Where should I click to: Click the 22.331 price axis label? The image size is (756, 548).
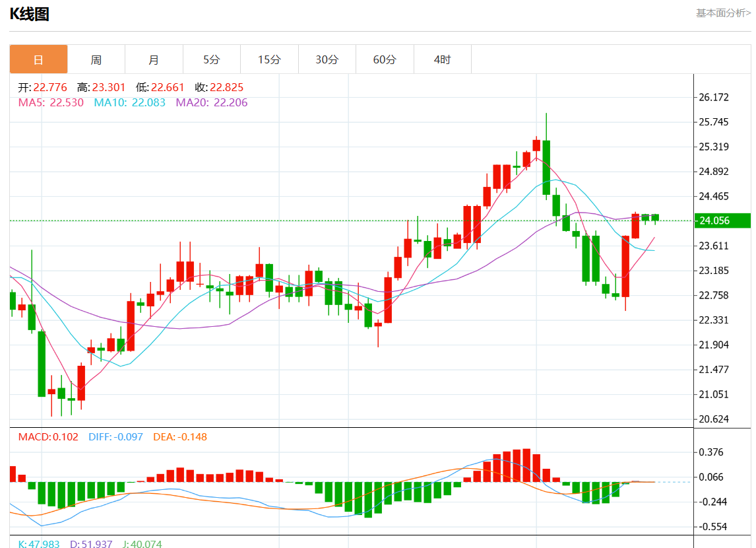(x=714, y=320)
